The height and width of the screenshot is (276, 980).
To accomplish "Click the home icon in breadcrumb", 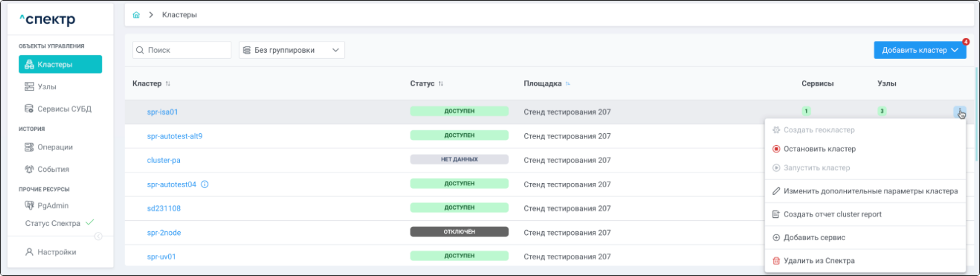I will [x=136, y=15].
